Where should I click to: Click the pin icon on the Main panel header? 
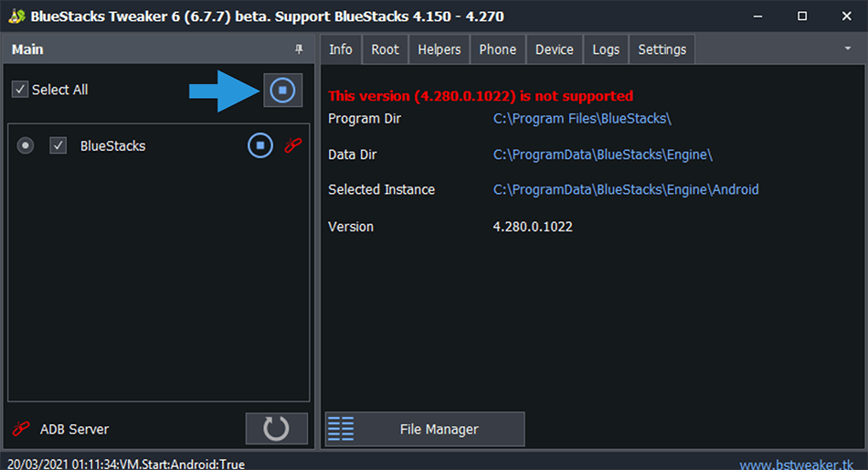[299, 49]
